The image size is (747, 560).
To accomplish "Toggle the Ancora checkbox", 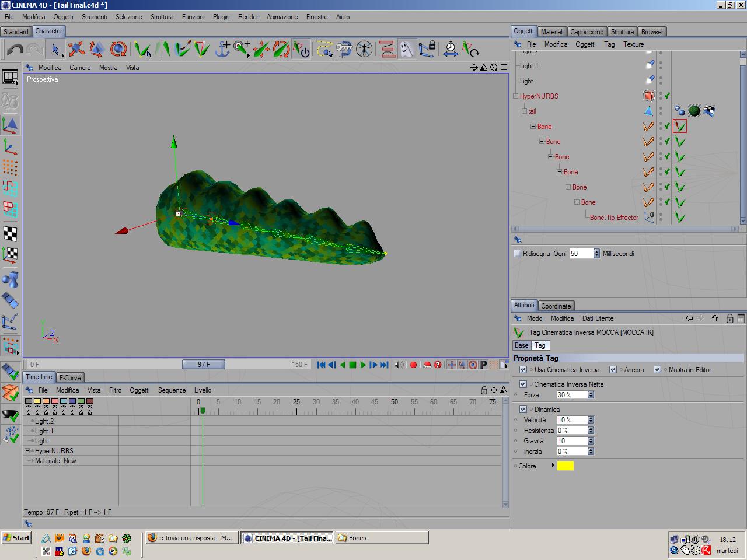I will (x=613, y=370).
